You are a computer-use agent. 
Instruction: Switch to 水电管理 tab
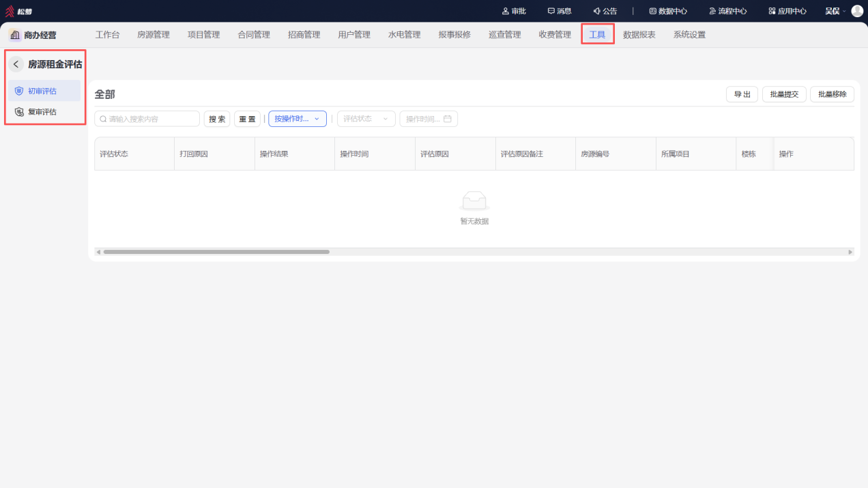(405, 35)
